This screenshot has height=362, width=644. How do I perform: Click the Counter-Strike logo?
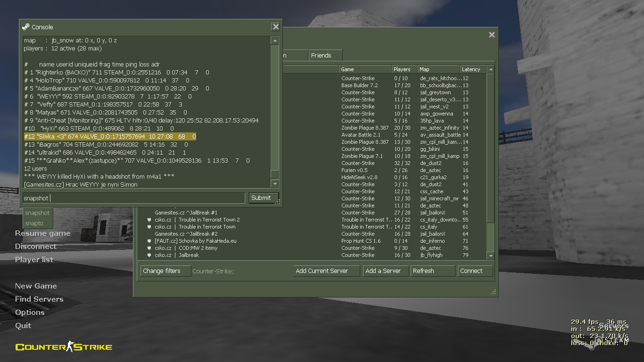tap(64, 347)
